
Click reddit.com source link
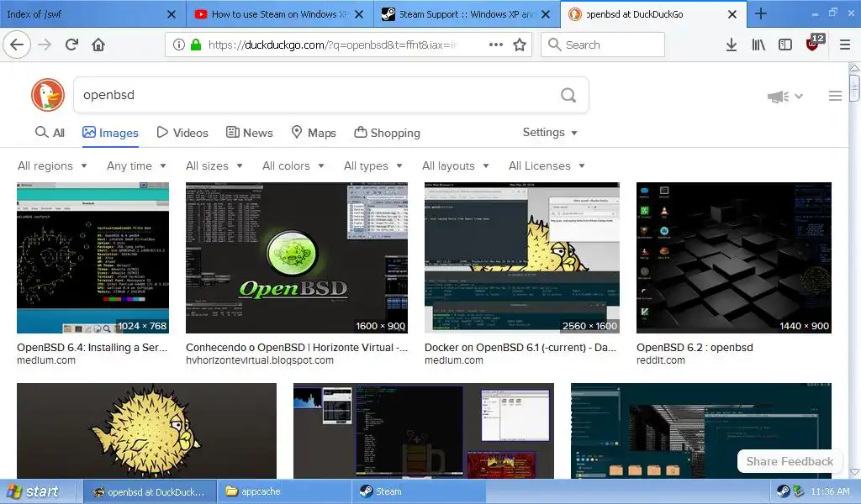pos(661,360)
